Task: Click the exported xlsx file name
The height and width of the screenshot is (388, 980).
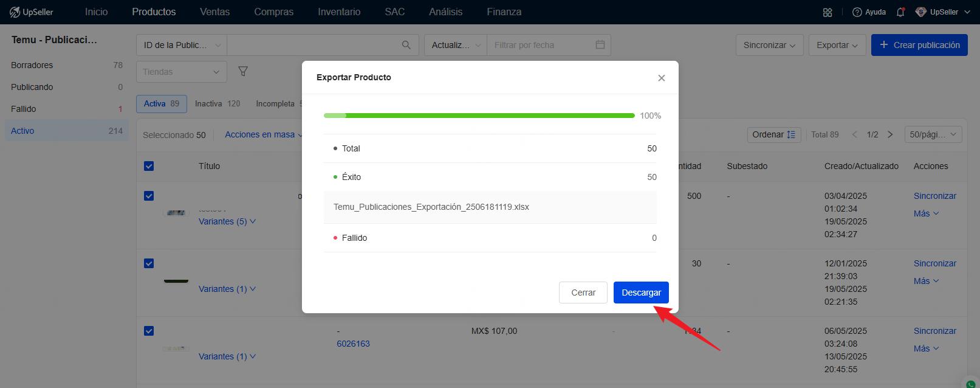Action: (x=431, y=207)
